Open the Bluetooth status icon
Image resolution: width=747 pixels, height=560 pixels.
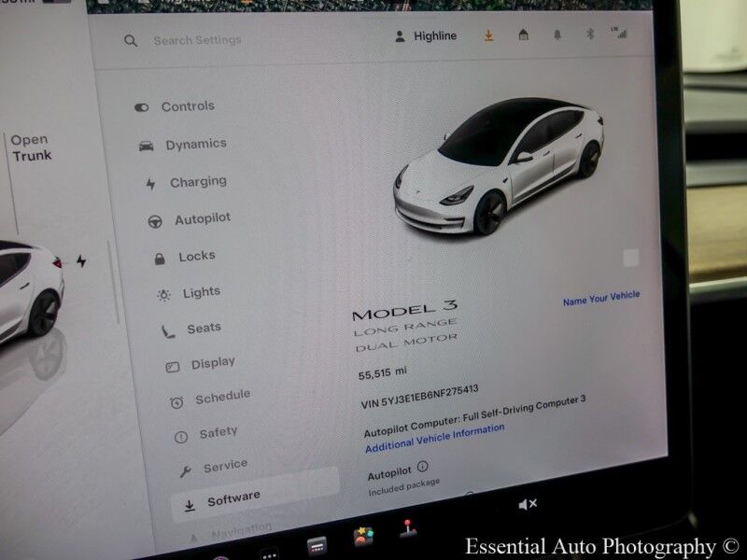click(x=590, y=34)
